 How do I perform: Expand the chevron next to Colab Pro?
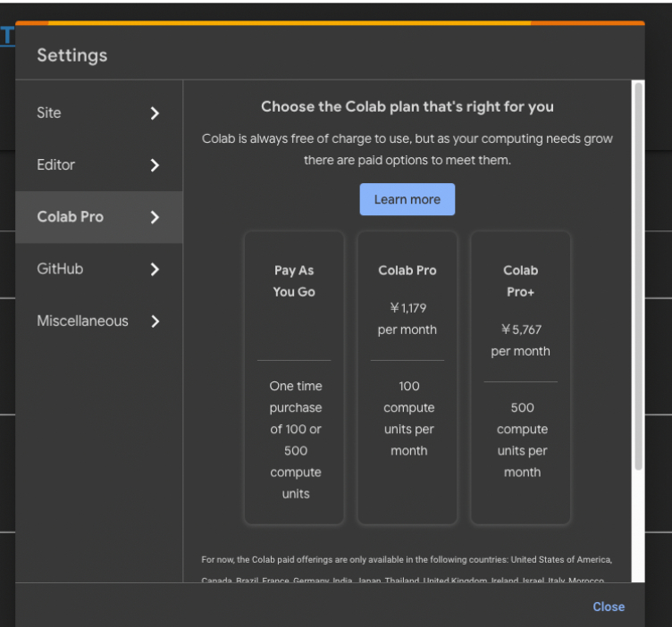(x=155, y=217)
